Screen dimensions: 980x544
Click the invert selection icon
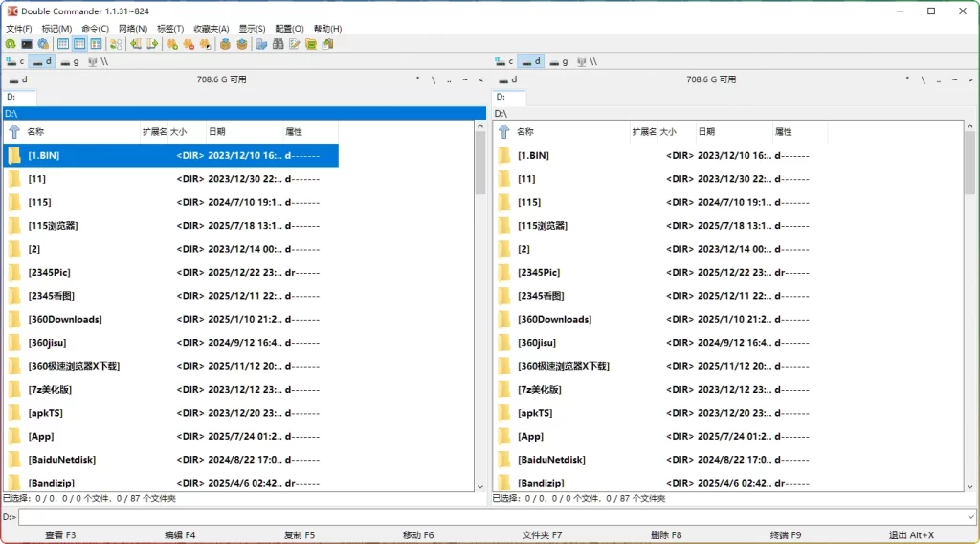pyautogui.click(x=205, y=44)
